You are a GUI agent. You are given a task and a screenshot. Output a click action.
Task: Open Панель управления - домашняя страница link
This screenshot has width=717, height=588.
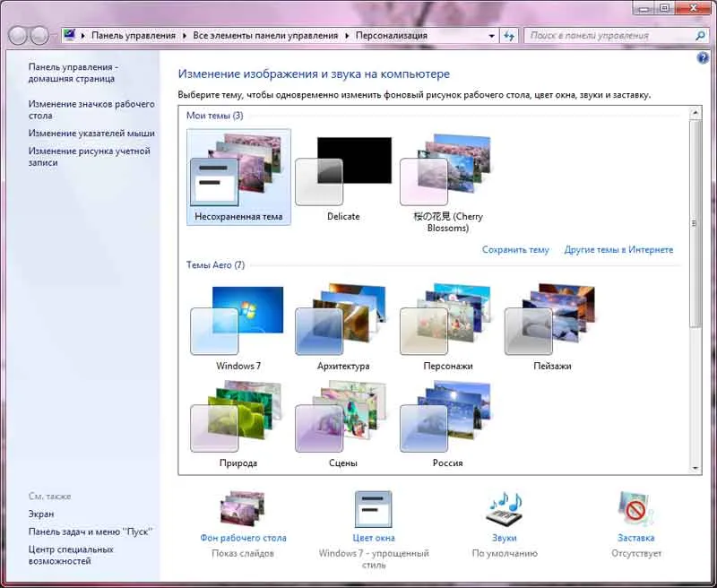coord(73,73)
